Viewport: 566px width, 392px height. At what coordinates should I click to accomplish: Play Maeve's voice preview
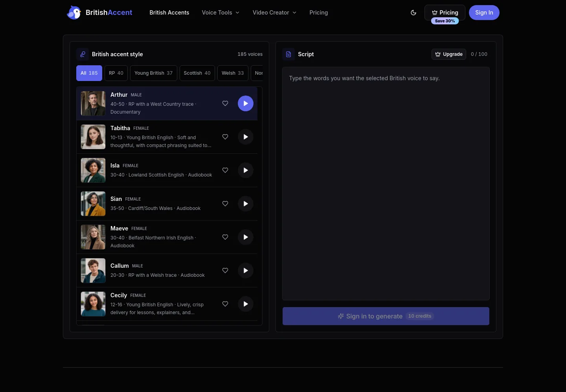coord(246,237)
